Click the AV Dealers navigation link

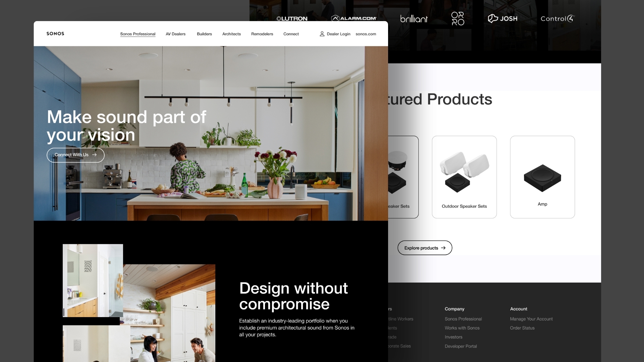point(175,34)
